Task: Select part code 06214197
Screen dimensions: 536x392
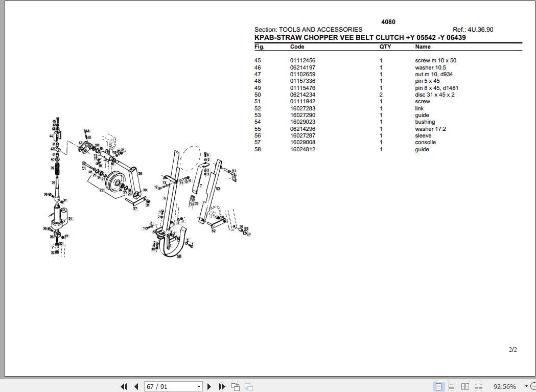Action: point(302,67)
